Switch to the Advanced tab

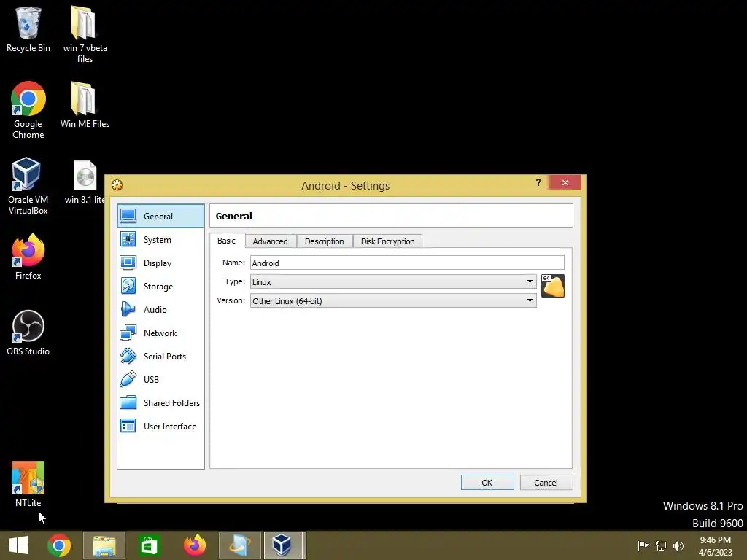(x=270, y=241)
